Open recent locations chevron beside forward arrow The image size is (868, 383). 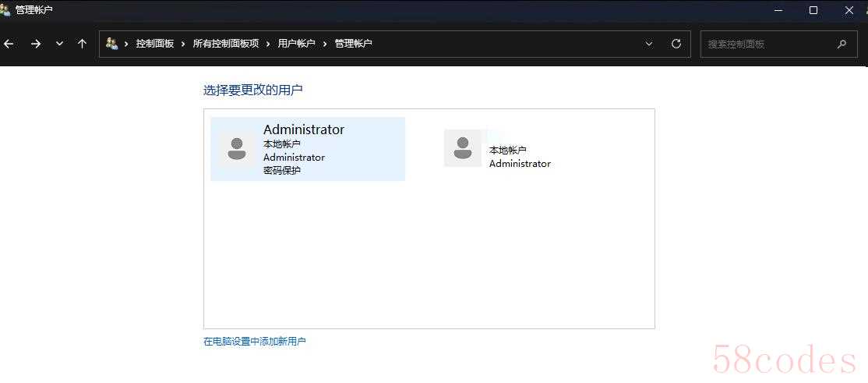click(60, 44)
